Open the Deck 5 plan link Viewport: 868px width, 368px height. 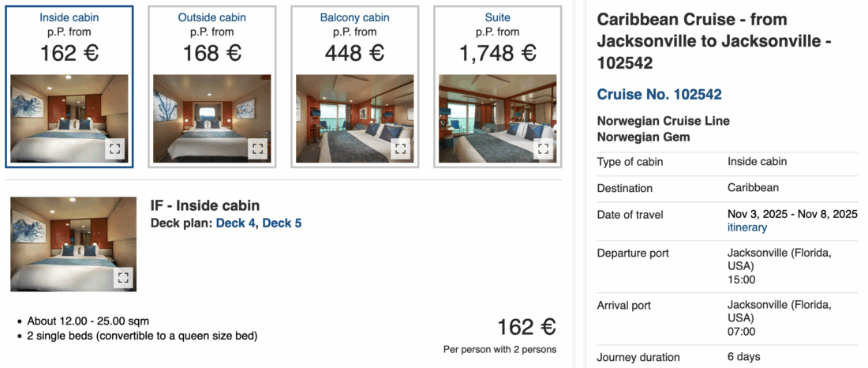pos(282,223)
